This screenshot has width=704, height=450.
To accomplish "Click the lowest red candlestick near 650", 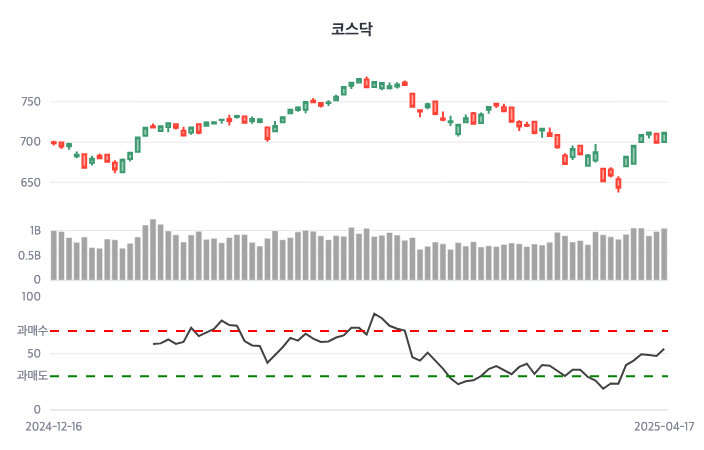I will [x=618, y=183].
